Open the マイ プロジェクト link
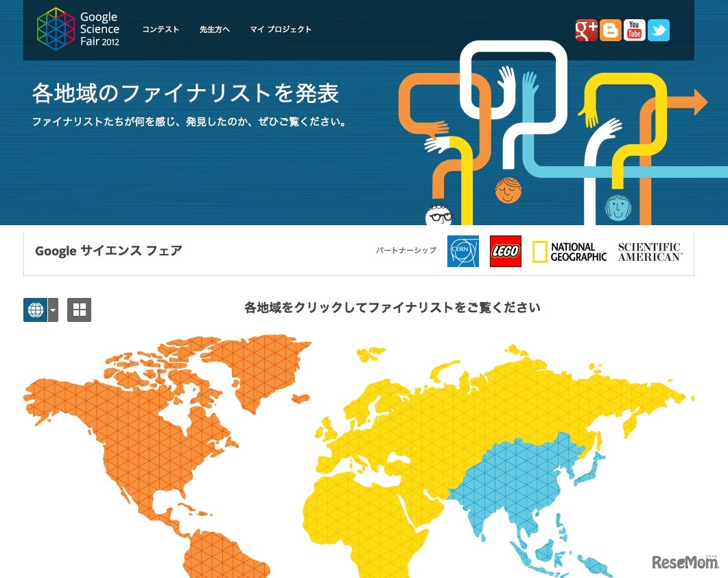This screenshot has width=728, height=578. tap(282, 30)
